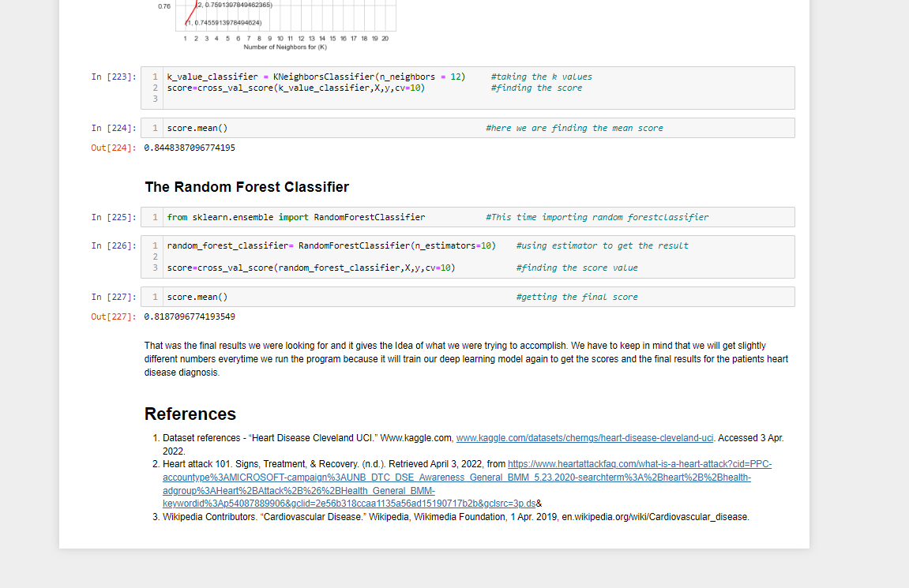Viewport: 909px width, 588px height.
Task: Click the '#This time importing random forestclassifier' comment
Action: pyautogui.click(x=597, y=217)
